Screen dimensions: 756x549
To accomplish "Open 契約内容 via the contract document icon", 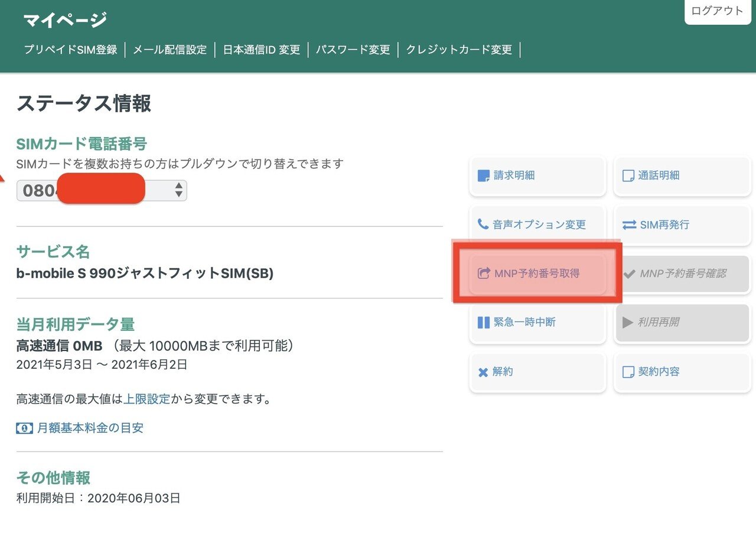I will click(x=627, y=372).
